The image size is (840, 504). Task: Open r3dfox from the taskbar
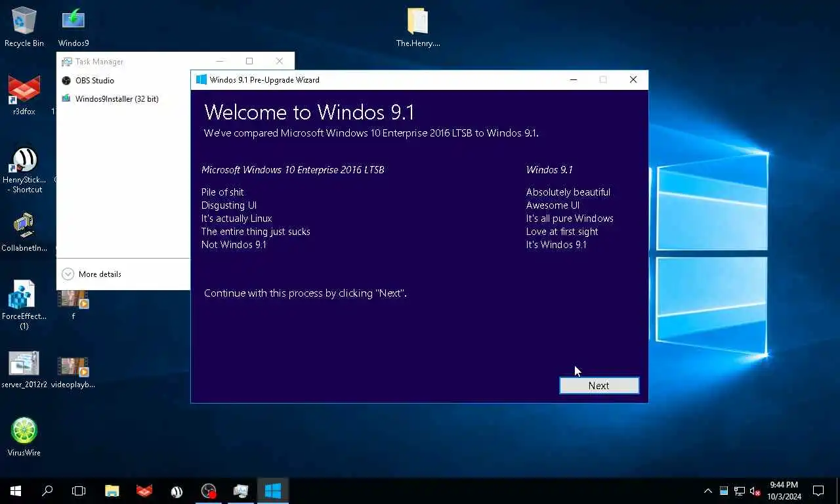coord(144,491)
